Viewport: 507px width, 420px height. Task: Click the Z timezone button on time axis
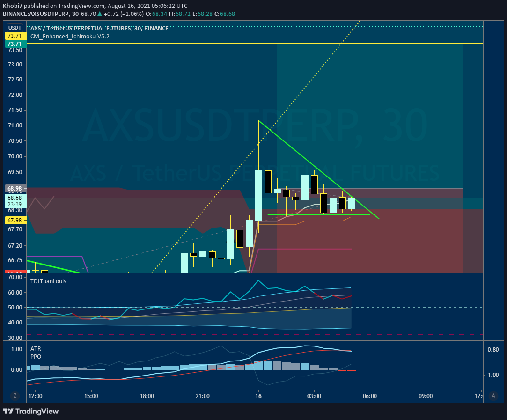click(x=15, y=396)
